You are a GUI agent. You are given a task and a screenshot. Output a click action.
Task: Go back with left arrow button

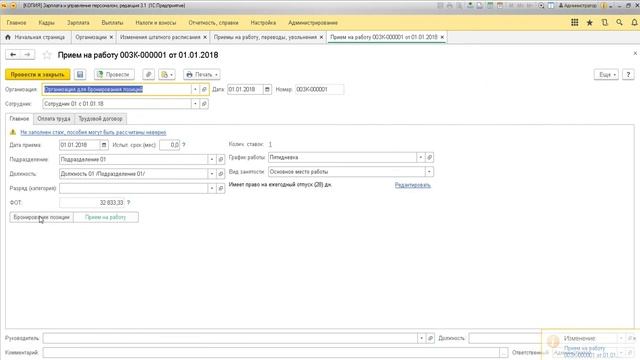point(13,55)
